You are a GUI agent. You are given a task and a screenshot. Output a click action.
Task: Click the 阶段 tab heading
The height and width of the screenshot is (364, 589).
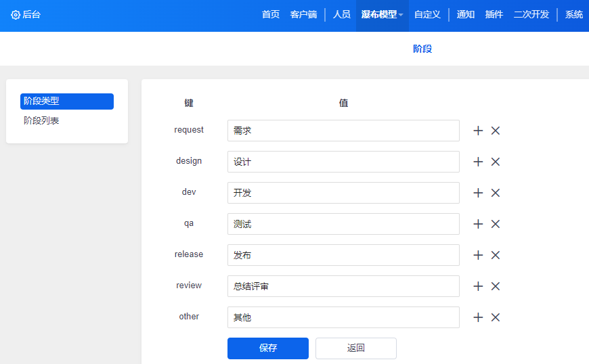[x=422, y=49]
